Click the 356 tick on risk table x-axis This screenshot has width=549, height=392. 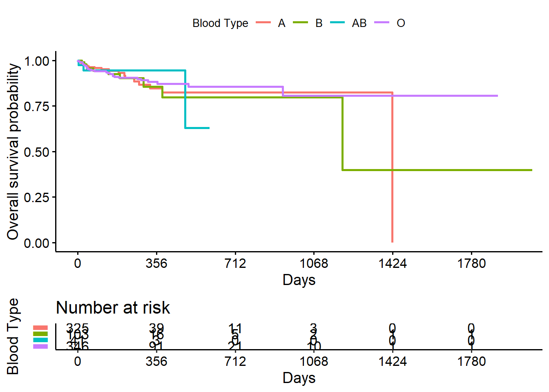point(156,361)
